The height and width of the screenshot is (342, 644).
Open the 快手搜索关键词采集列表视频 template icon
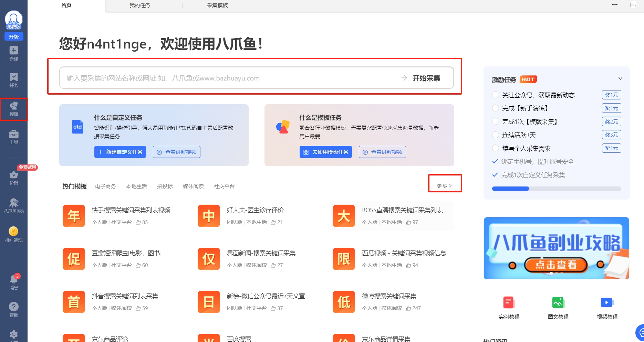click(x=74, y=216)
